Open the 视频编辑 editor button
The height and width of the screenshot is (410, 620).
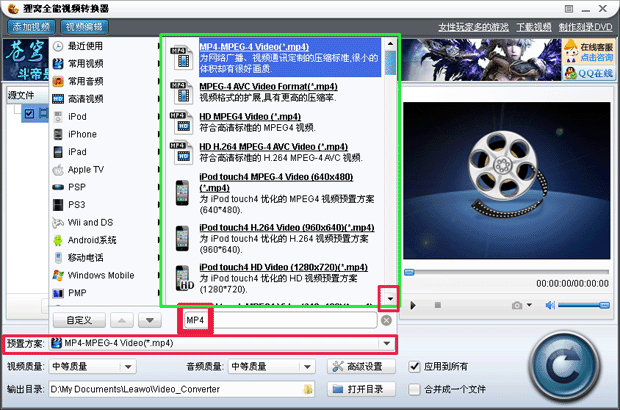(84, 27)
